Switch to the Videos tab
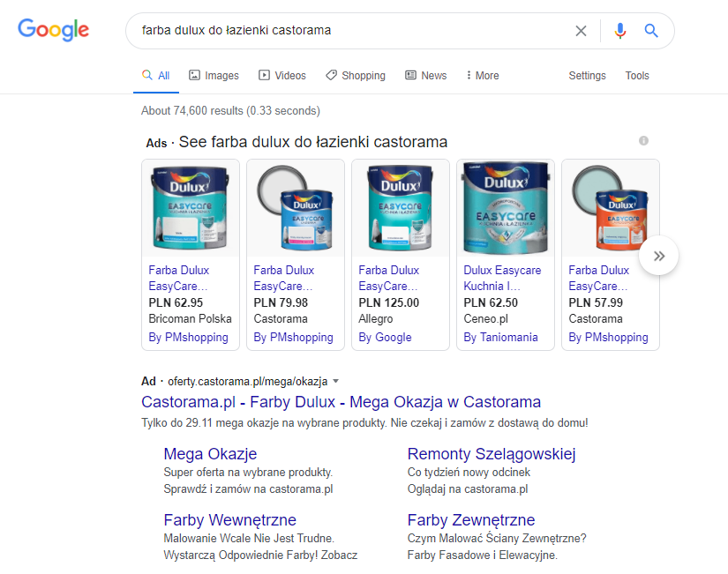 tap(281, 76)
